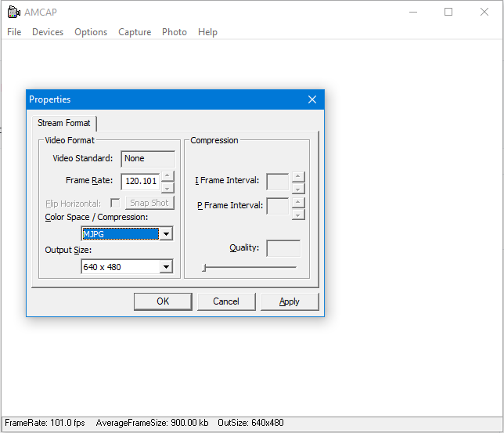Click the I Frame Interval field

278,182
